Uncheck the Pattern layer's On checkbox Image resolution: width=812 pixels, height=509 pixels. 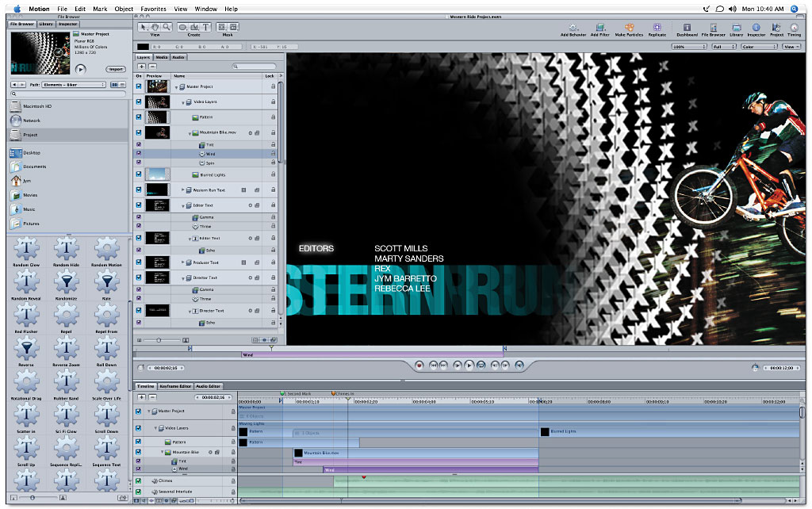[x=139, y=117]
